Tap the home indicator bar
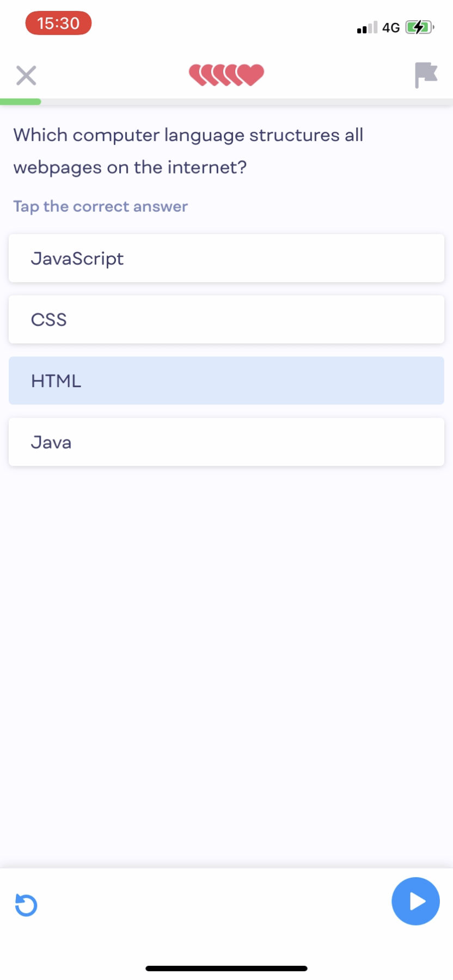Screen dimensions: 453x980 pyautogui.click(x=226, y=969)
